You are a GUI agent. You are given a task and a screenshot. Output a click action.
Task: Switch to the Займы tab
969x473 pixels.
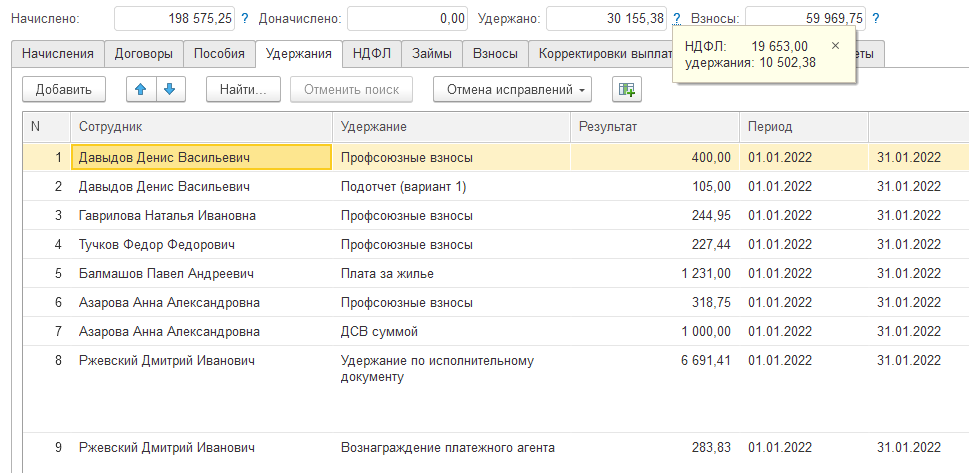click(432, 54)
